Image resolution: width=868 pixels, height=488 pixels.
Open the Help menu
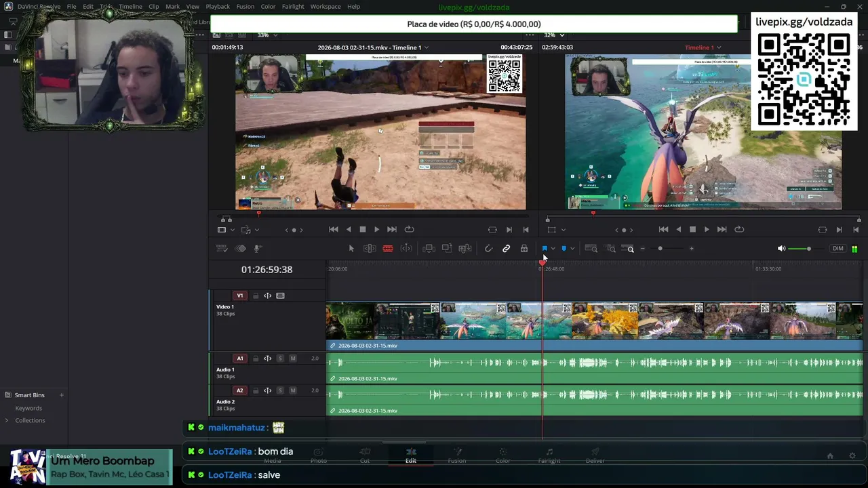353,7
